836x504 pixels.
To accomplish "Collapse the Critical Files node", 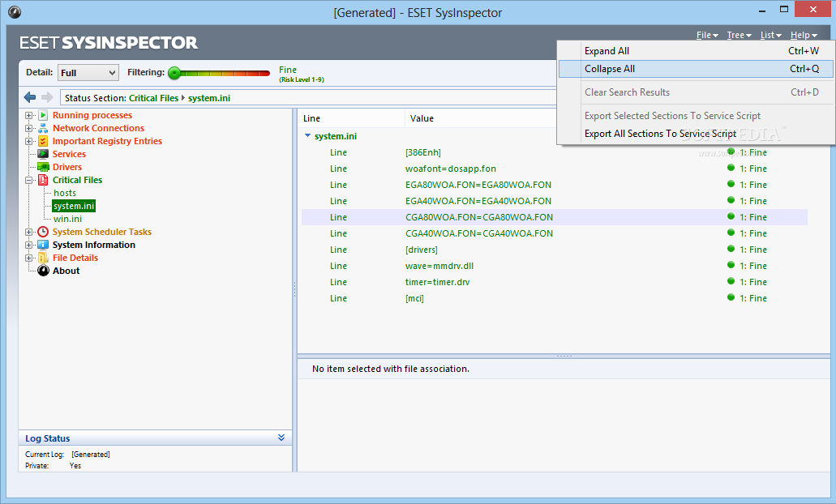I will tap(29, 180).
